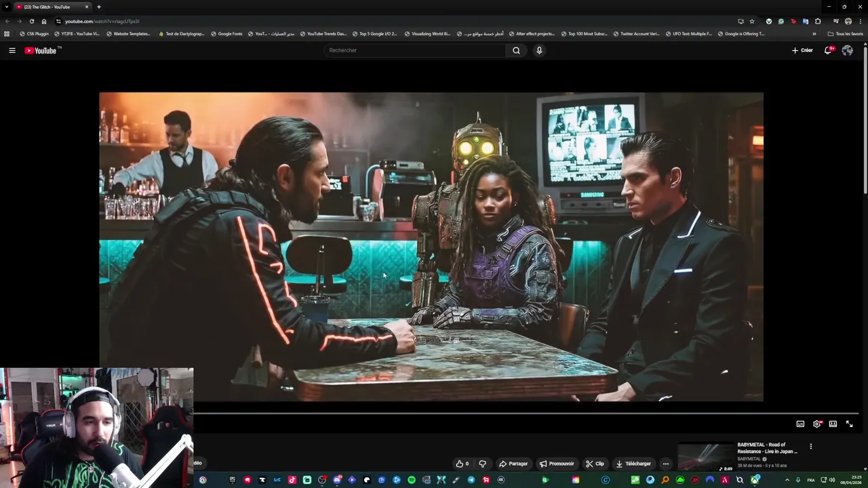
Task: Open the taskbar clock showing 23:23
Action: [x=850, y=480]
